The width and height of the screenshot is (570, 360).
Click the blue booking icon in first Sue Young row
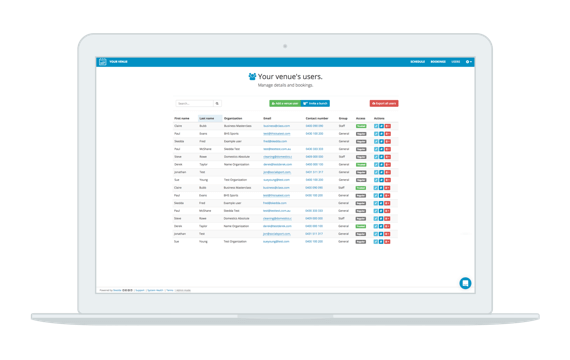pyautogui.click(x=381, y=180)
